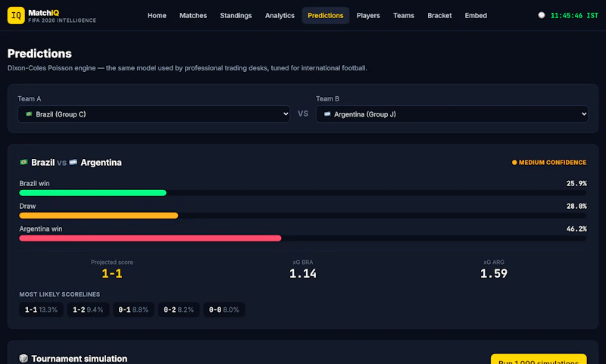Click the MatchIQ yellow IQ logo icon
The height and width of the screenshot is (364, 606).
tap(16, 15)
